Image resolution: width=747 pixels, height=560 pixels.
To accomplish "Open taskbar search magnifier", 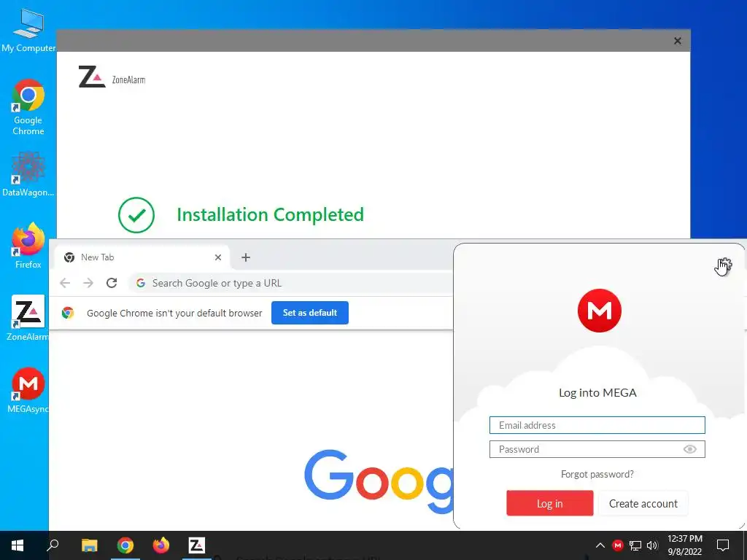I will (53, 545).
